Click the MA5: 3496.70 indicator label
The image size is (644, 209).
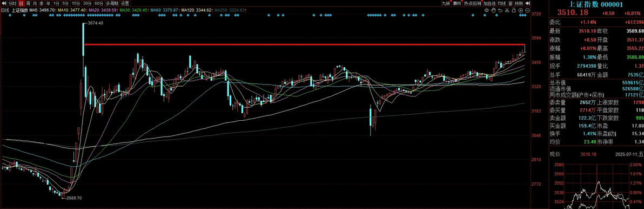[x=43, y=10]
